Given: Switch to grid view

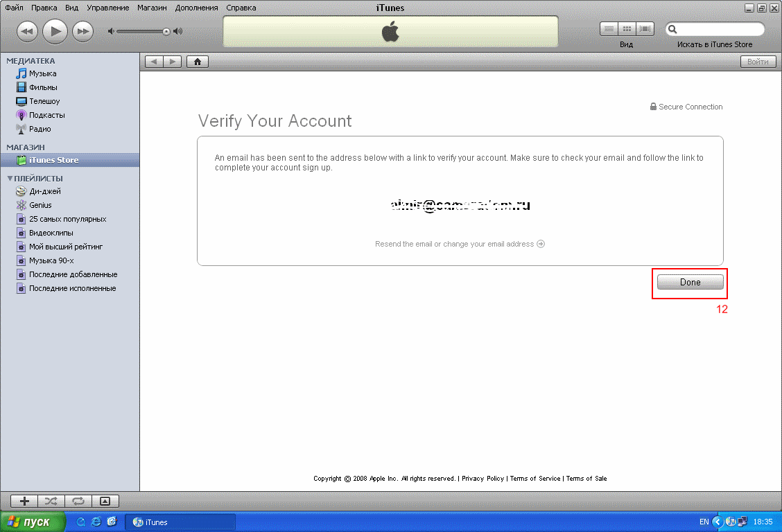Looking at the screenshot, I should coord(627,29).
